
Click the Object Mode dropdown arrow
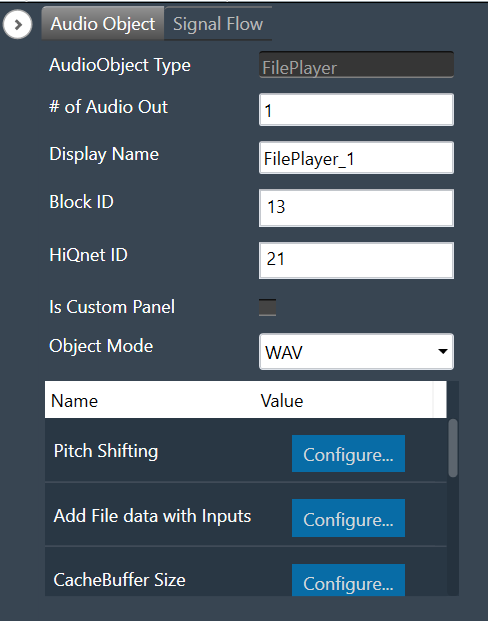(443, 351)
